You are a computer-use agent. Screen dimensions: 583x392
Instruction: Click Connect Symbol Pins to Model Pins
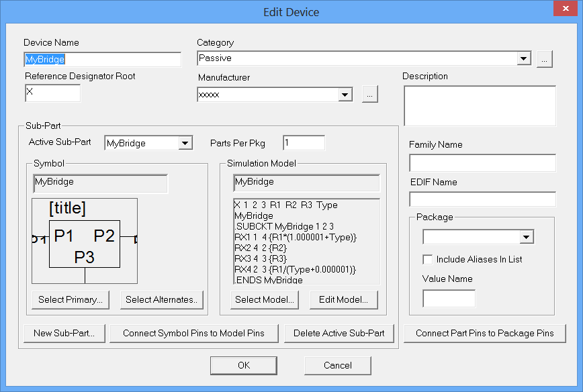[x=193, y=333]
